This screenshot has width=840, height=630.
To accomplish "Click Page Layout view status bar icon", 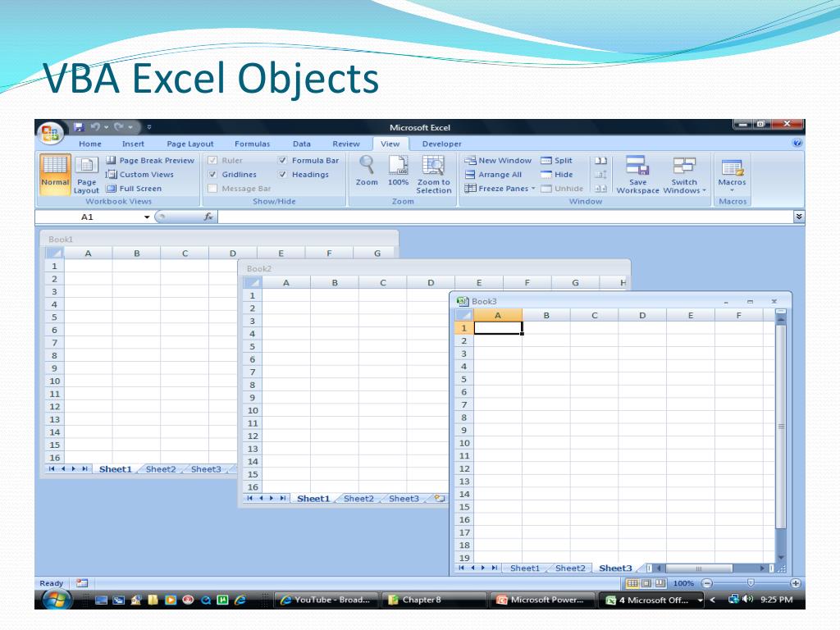I will 646,583.
